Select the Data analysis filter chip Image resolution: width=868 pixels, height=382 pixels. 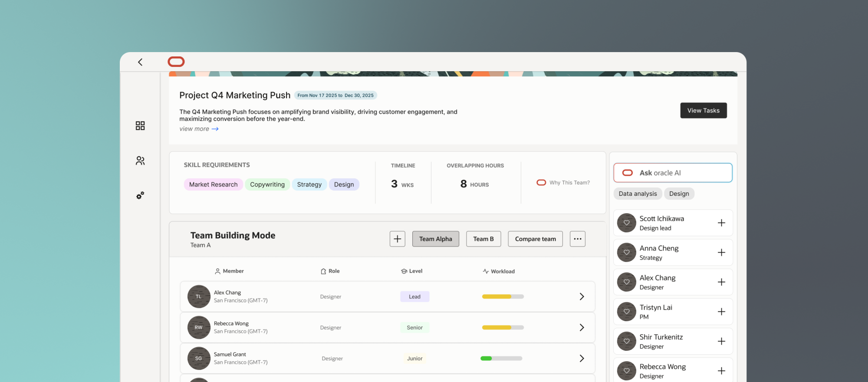click(638, 194)
